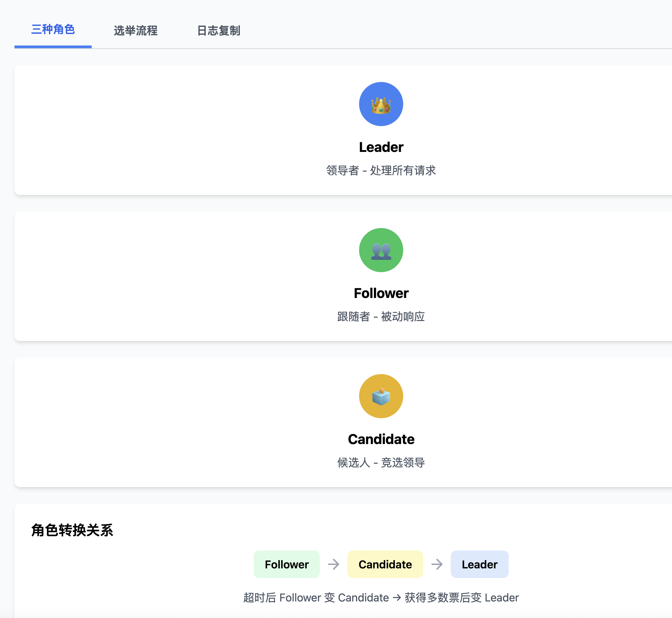Select the Candidate card heading
672x618 pixels.
click(x=381, y=440)
